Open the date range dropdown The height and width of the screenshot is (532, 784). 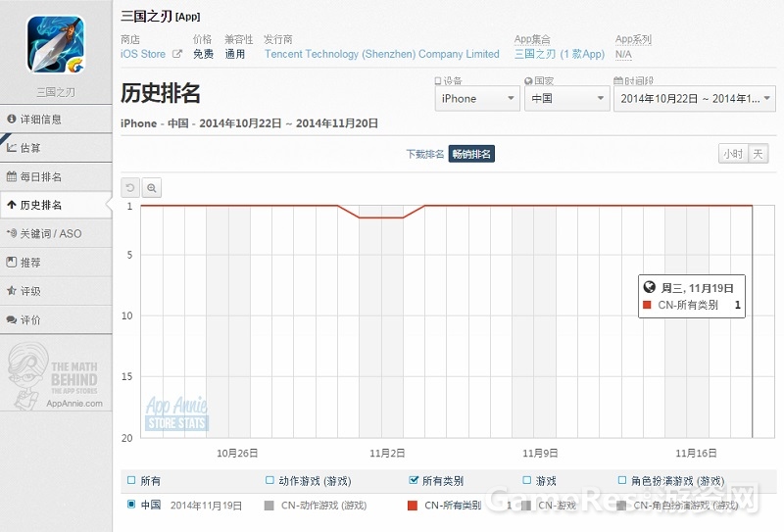click(x=695, y=99)
